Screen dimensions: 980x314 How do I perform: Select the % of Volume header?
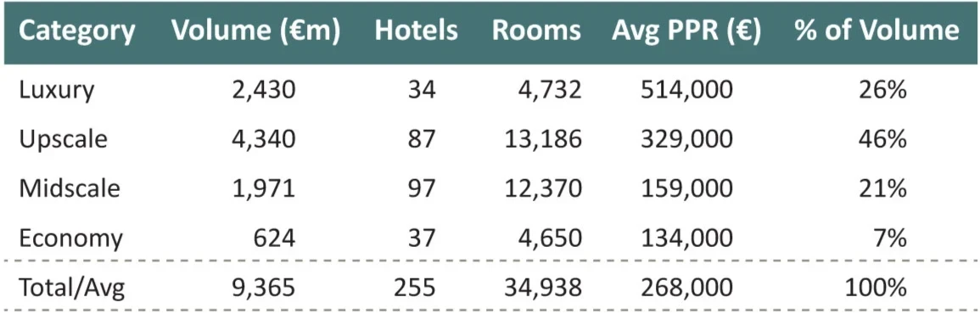tap(876, 31)
